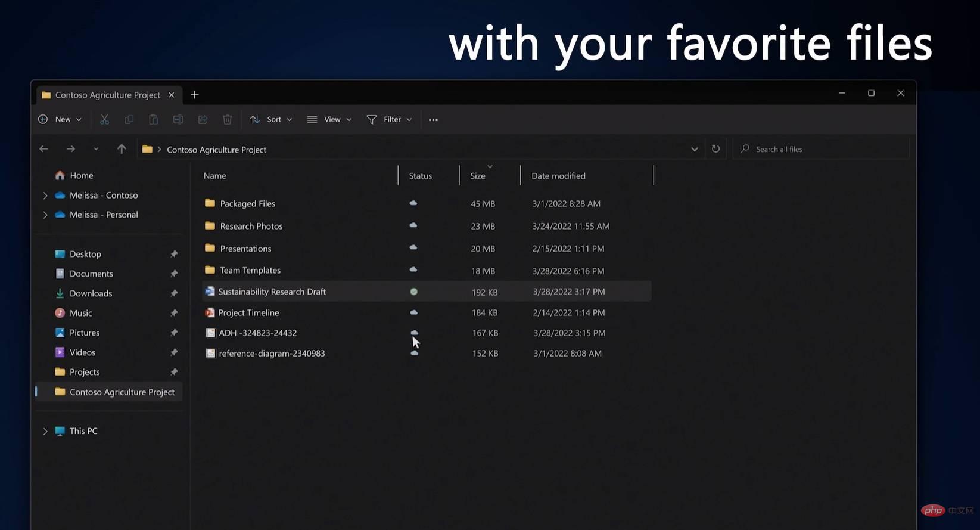The height and width of the screenshot is (530, 980).
Task: Select the Team Templates folder name
Action: click(x=250, y=270)
